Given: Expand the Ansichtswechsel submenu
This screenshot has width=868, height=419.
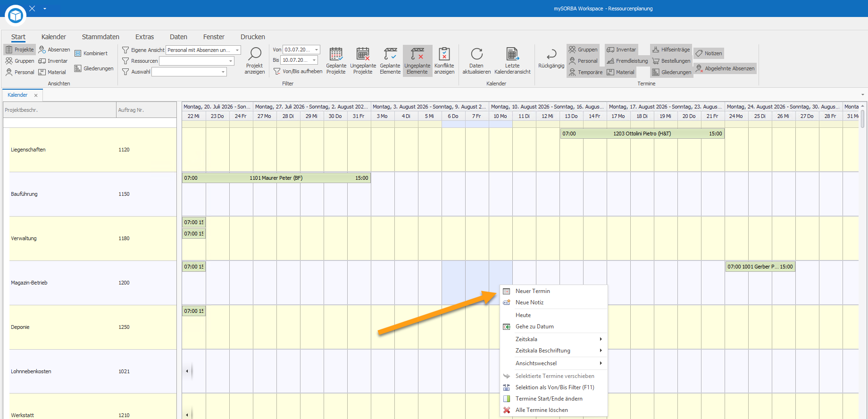Looking at the screenshot, I should pyautogui.click(x=554, y=363).
